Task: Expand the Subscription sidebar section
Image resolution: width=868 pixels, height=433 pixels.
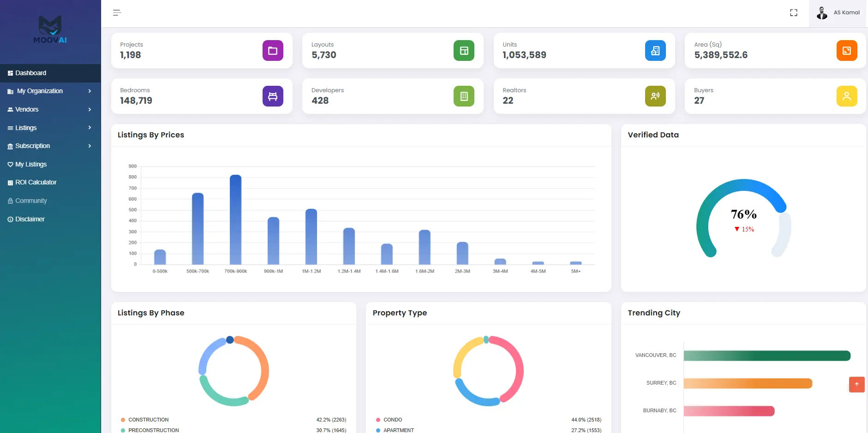Action: [50, 146]
